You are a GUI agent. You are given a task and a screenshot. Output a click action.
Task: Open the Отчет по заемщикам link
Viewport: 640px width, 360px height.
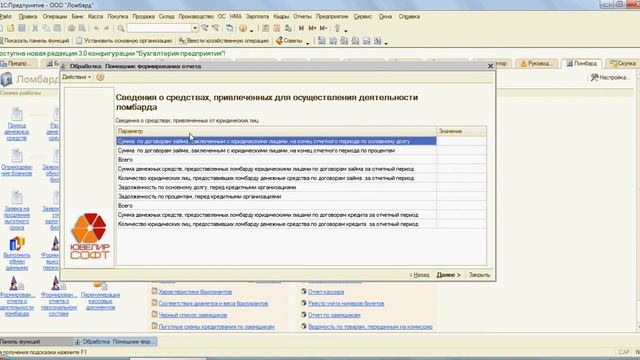click(334, 315)
